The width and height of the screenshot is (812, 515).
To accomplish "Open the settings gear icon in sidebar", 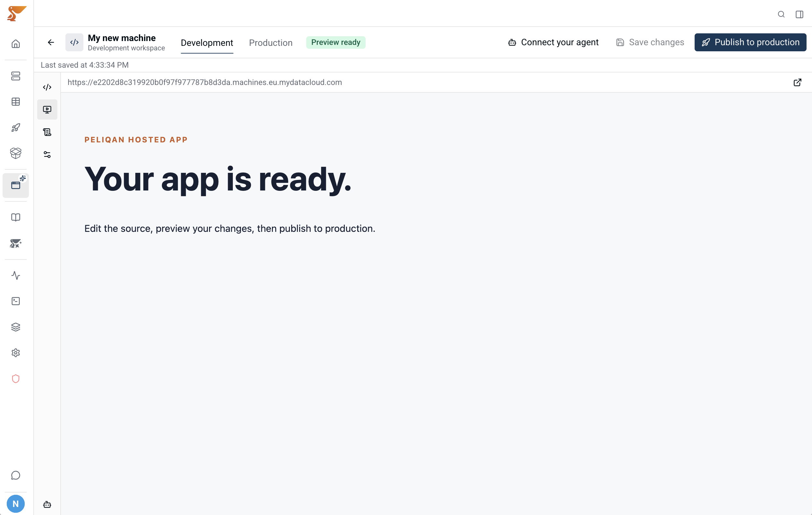I will [15, 353].
